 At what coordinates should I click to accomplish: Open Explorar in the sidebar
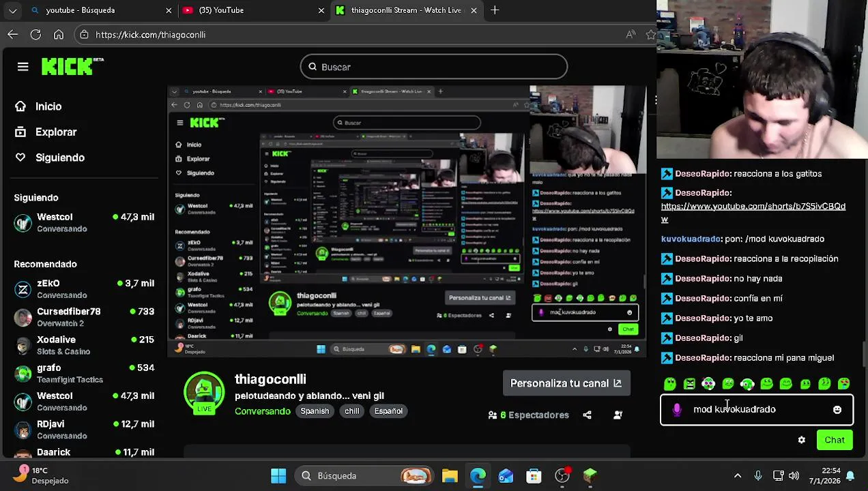point(46,132)
